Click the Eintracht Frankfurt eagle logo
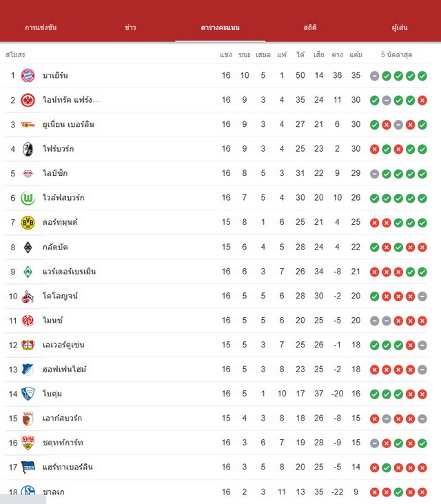 pos(28,100)
